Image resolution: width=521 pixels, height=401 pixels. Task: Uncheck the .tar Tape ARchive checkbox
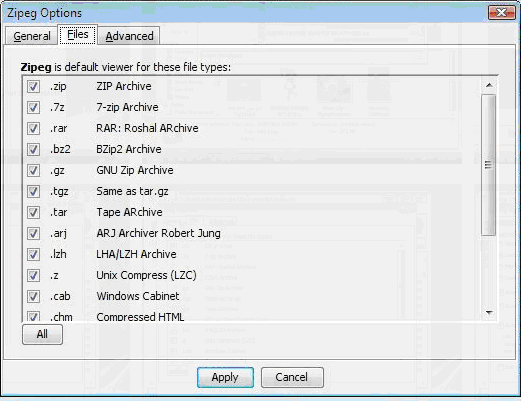tap(33, 213)
